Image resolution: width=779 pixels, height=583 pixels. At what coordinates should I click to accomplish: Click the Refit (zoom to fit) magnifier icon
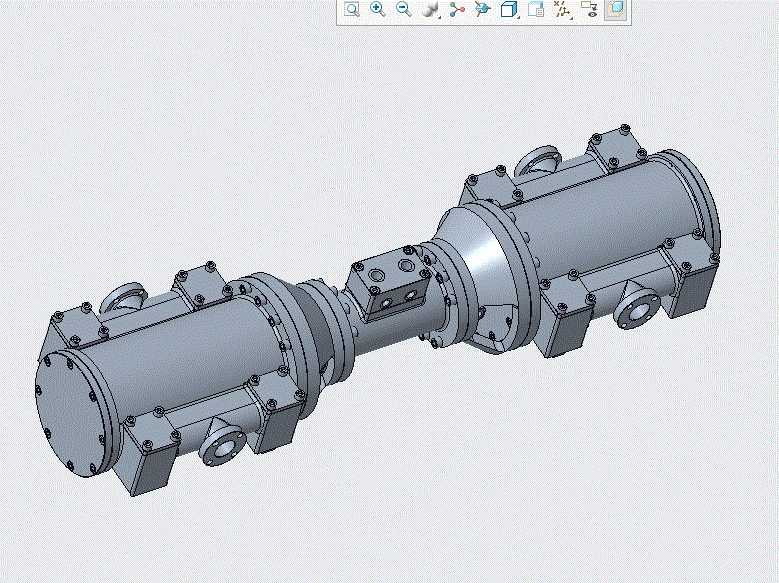coord(352,9)
